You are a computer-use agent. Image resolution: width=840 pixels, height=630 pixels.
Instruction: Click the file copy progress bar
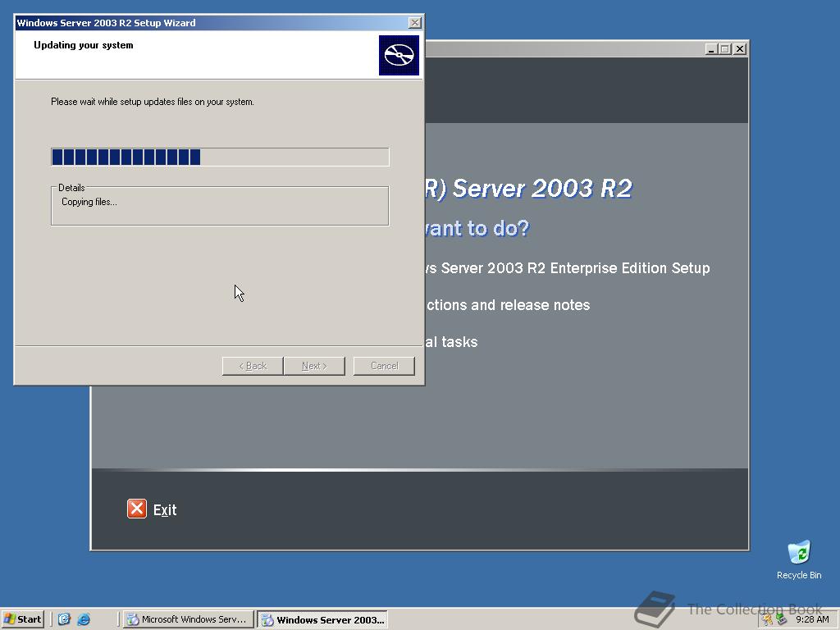pyautogui.click(x=220, y=157)
